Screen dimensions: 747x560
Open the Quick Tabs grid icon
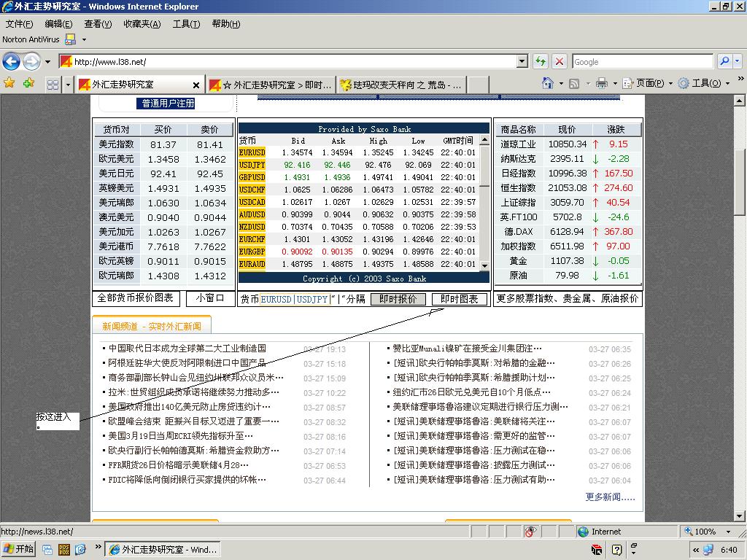53,85
